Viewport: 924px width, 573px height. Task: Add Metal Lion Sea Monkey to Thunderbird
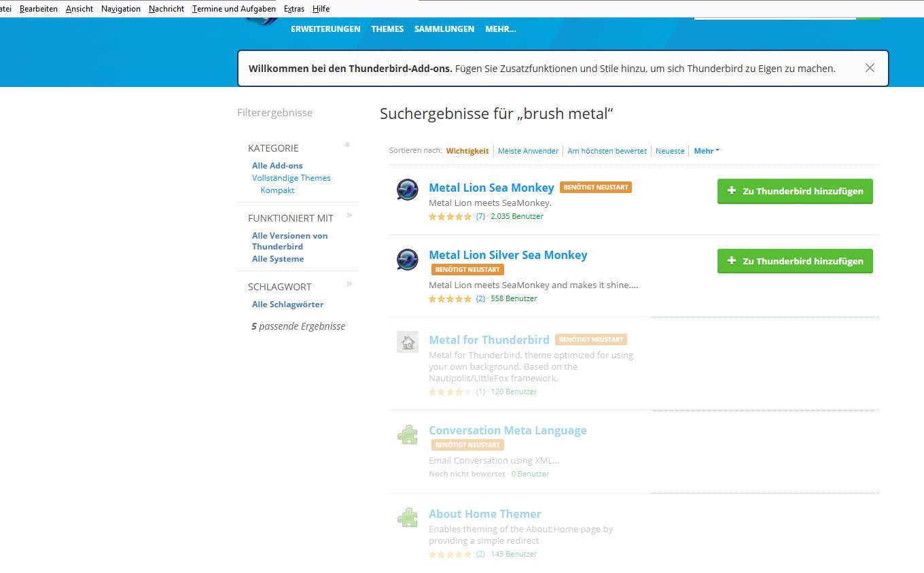(x=795, y=191)
